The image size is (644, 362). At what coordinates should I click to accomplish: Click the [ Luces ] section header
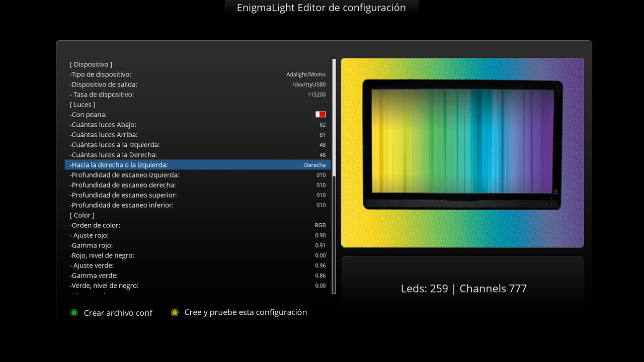[83, 105]
